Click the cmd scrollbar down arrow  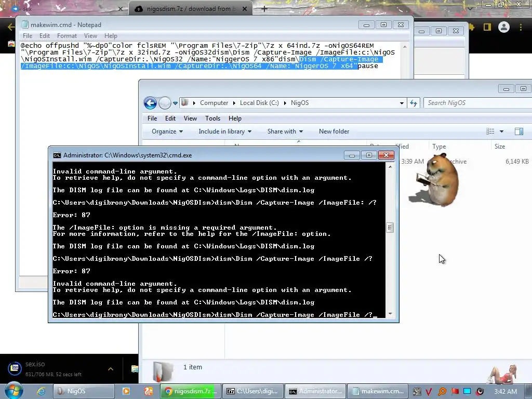tap(390, 314)
